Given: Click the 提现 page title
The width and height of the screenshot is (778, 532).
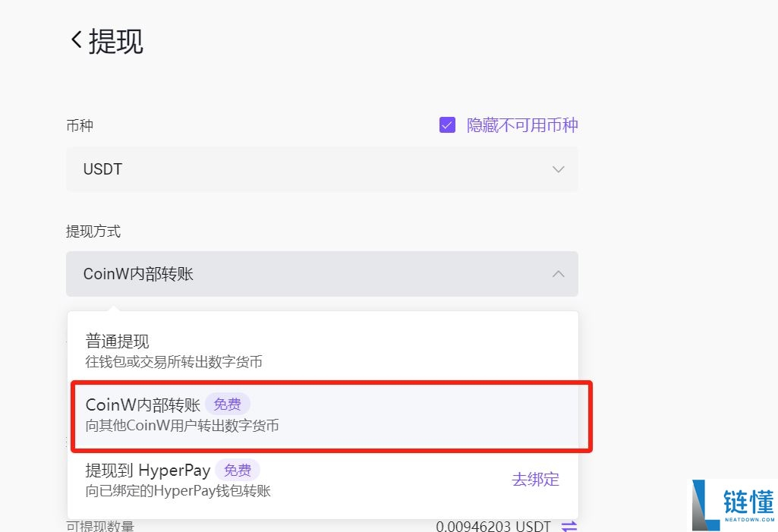Looking at the screenshot, I should click(115, 41).
